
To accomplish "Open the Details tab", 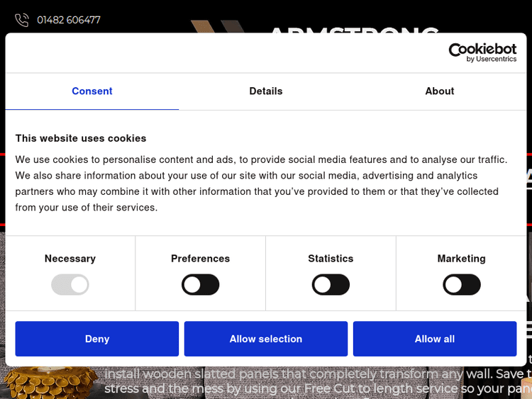I will click(266, 91).
